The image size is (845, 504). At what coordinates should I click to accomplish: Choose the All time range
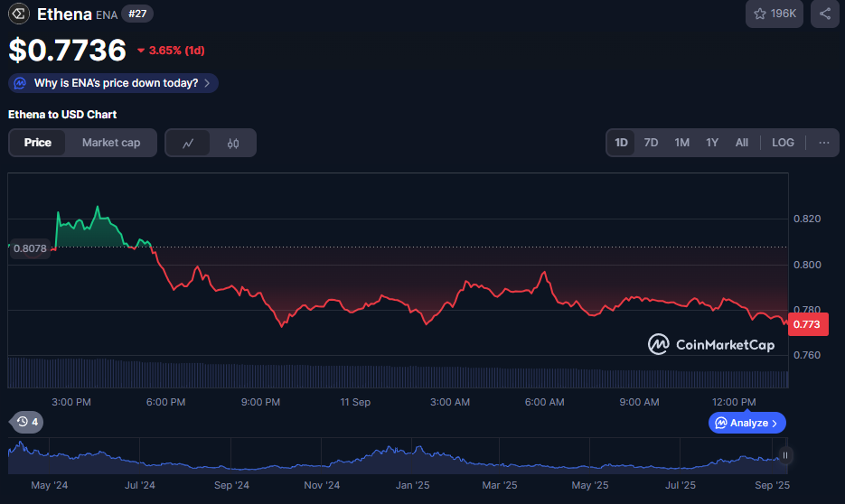[742, 143]
